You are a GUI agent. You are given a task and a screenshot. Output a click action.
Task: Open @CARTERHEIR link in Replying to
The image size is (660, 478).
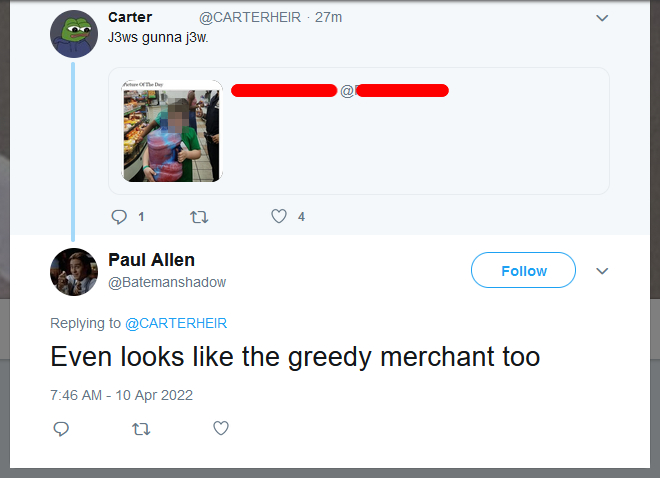(176, 323)
